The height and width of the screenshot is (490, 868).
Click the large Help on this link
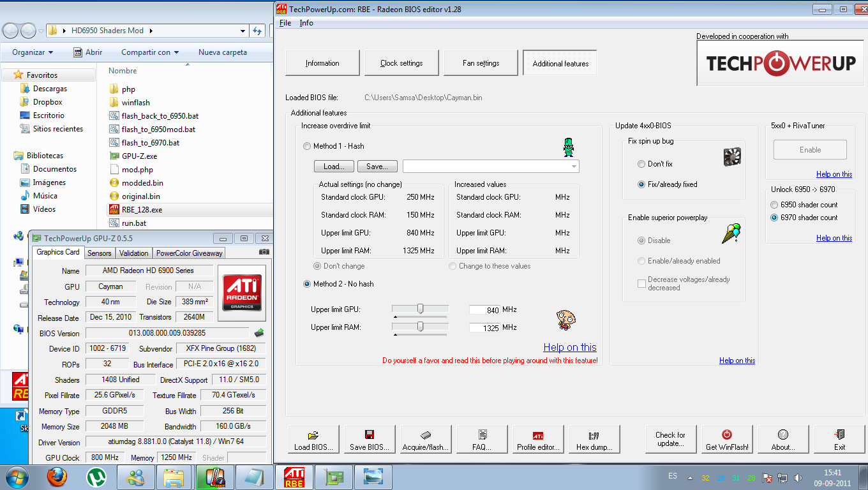point(570,348)
